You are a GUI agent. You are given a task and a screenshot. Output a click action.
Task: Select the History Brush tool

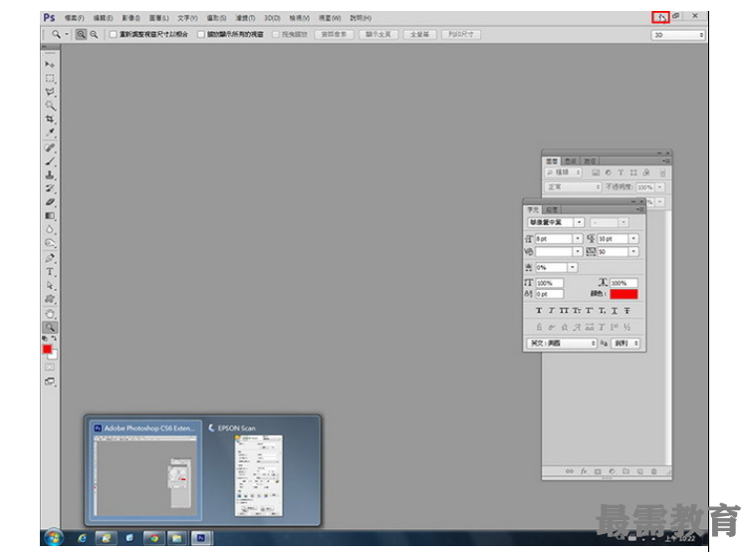(50, 188)
